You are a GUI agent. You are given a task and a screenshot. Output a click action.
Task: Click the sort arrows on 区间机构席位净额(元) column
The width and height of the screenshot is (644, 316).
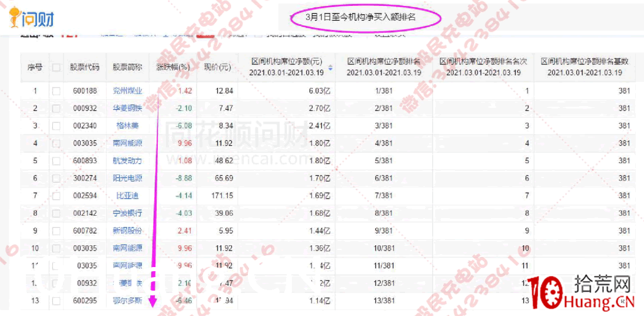pos(330,67)
